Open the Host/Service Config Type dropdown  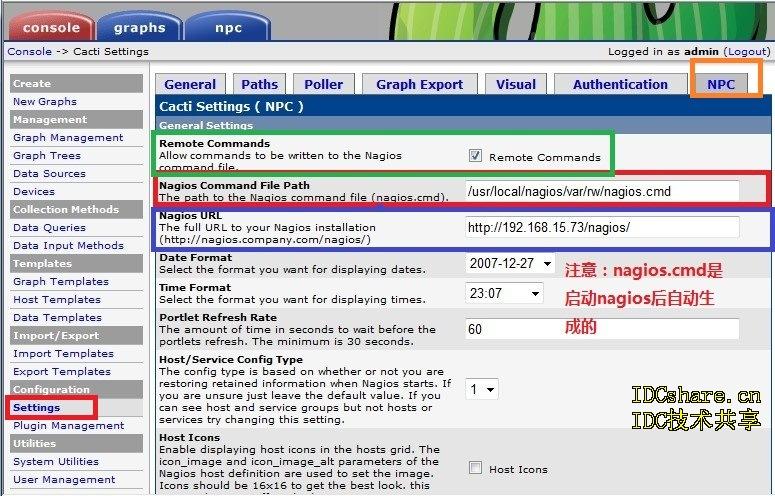(482, 389)
